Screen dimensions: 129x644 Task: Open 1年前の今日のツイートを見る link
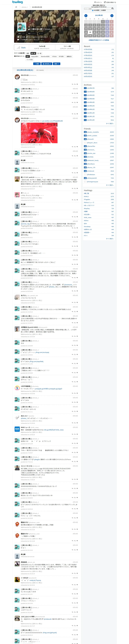pos(99,40)
